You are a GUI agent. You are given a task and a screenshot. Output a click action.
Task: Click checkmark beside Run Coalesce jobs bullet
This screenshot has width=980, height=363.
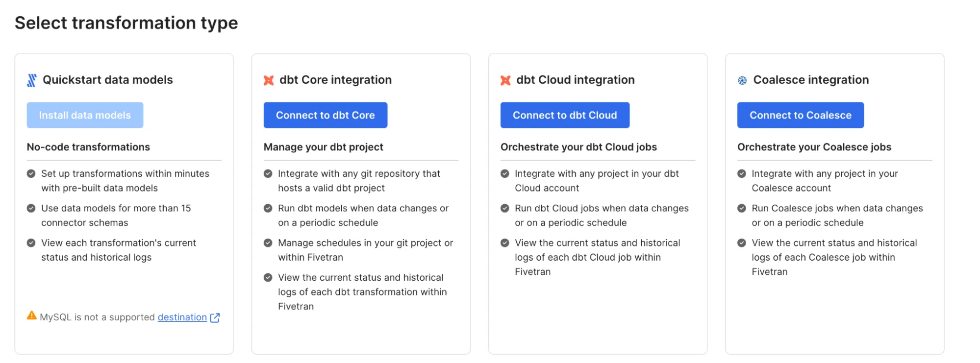pyautogui.click(x=742, y=208)
